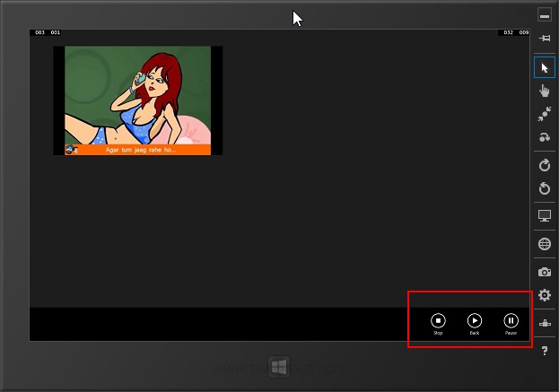Switch to basic touch mode hand icon
Viewport: 559px width, 392px height.
[x=545, y=91]
